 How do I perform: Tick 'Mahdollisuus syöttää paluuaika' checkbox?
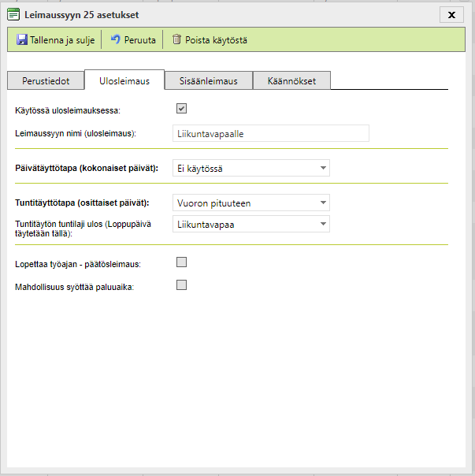[181, 285]
